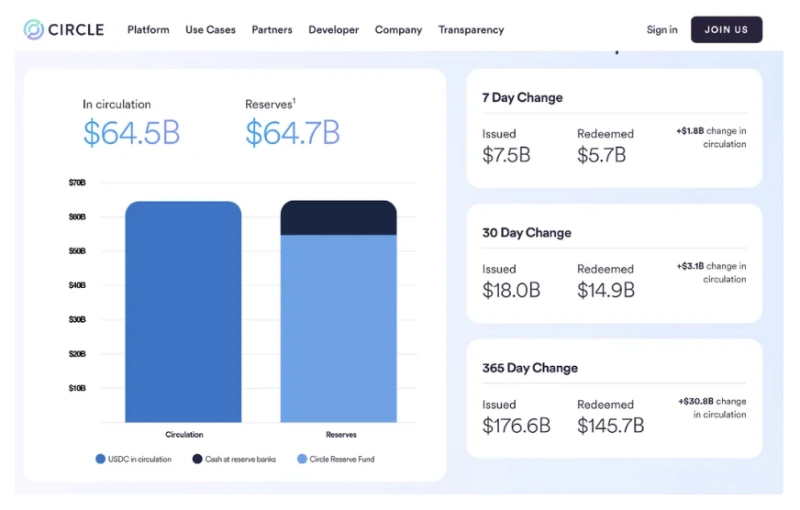The width and height of the screenshot is (800, 510).
Task: Click the $64.7B reserves value
Action: coord(293,133)
